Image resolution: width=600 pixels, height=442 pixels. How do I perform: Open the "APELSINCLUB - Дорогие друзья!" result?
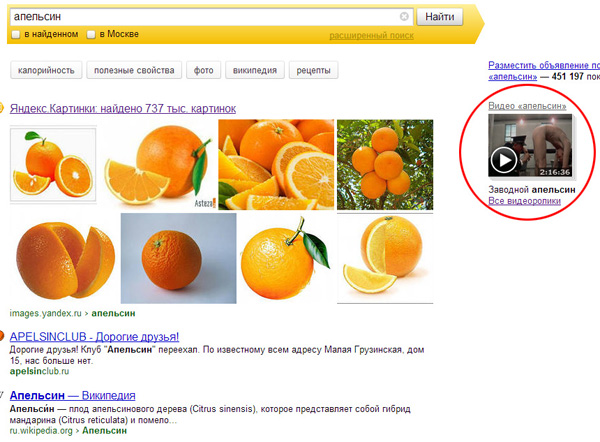(x=94, y=337)
